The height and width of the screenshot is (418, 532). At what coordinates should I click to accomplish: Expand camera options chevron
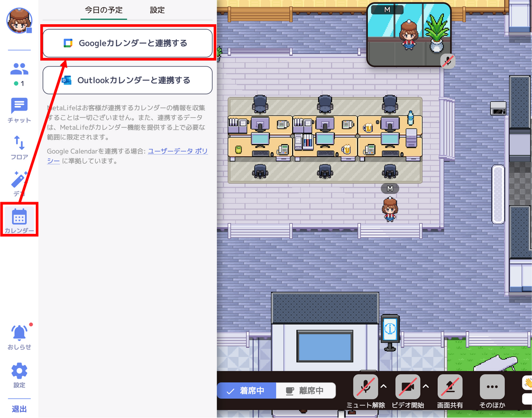pos(426,386)
